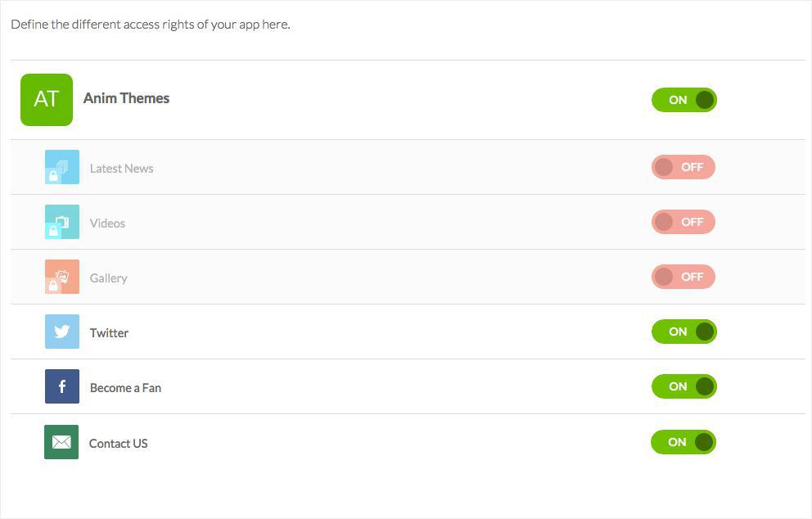This screenshot has width=812, height=519.
Task: Click the green AT app icon
Action: (47, 100)
